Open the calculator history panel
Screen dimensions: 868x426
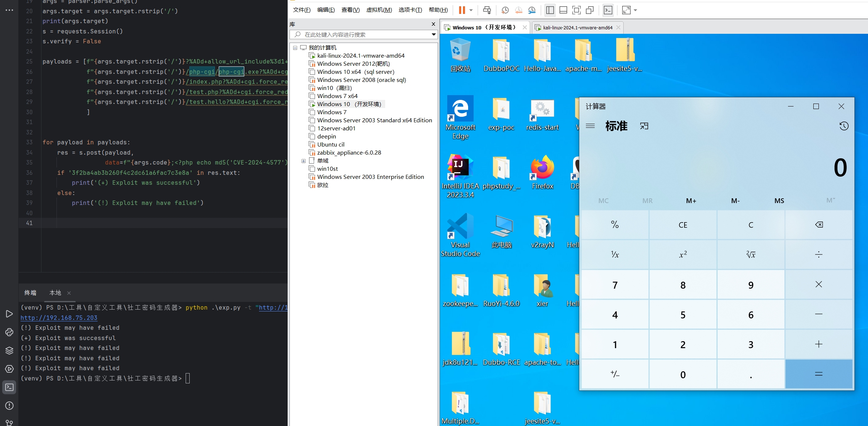pyautogui.click(x=844, y=126)
